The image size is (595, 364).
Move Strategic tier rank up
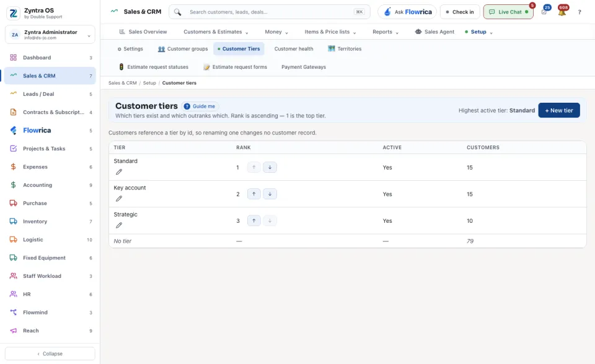(254, 220)
